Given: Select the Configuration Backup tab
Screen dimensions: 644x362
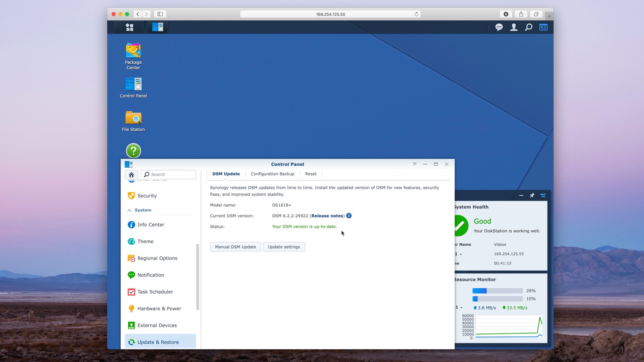Looking at the screenshot, I should tap(272, 174).
